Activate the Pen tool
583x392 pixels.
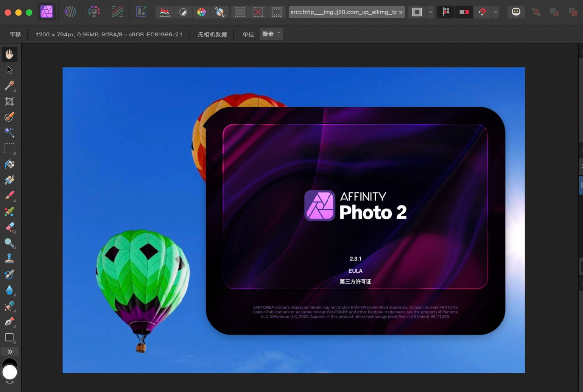pyautogui.click(x=9, y=321)
